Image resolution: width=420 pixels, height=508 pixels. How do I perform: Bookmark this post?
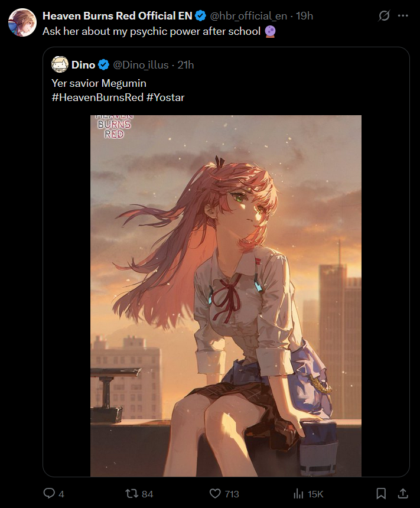[x=381, y=493]
